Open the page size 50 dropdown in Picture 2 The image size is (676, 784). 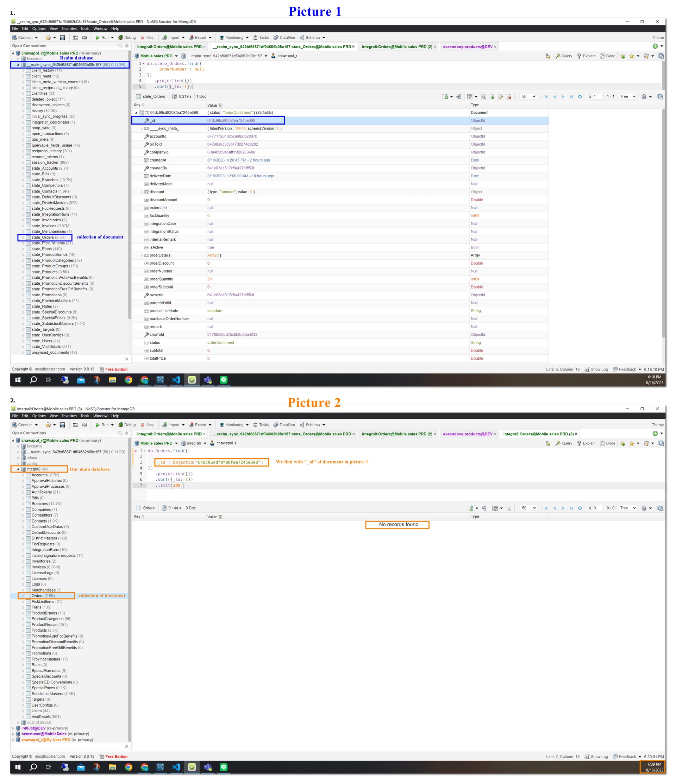(528, 508)
